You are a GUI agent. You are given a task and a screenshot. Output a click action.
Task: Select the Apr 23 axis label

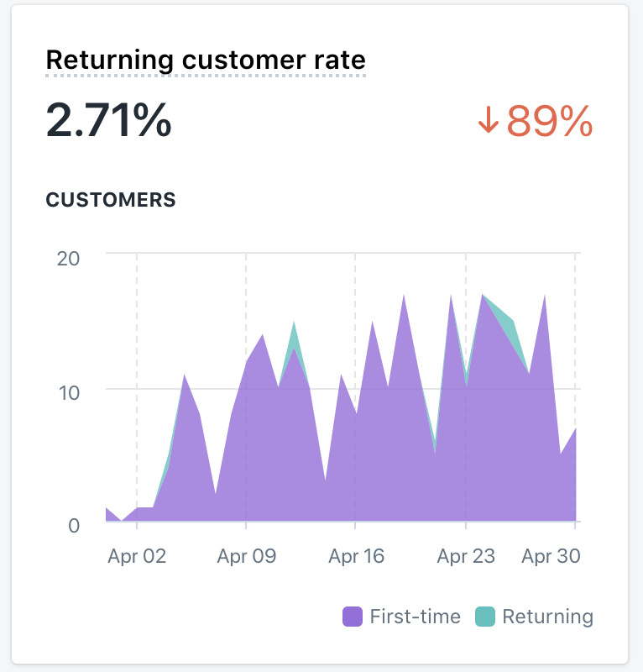466,556
